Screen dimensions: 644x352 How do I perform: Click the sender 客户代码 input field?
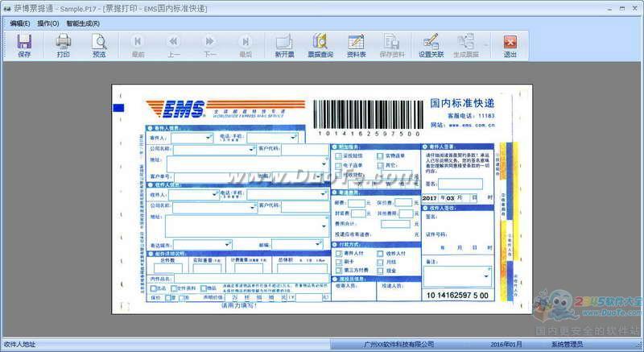coord(305,150)
